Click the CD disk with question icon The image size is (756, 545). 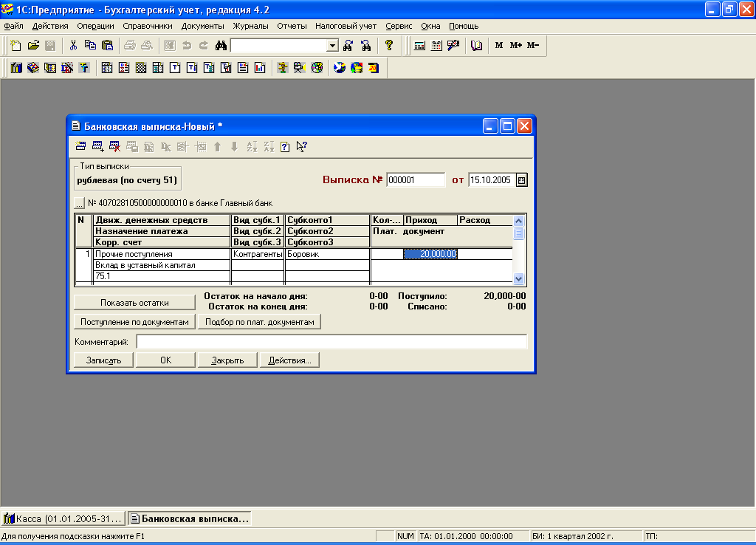tap(317, 68)
